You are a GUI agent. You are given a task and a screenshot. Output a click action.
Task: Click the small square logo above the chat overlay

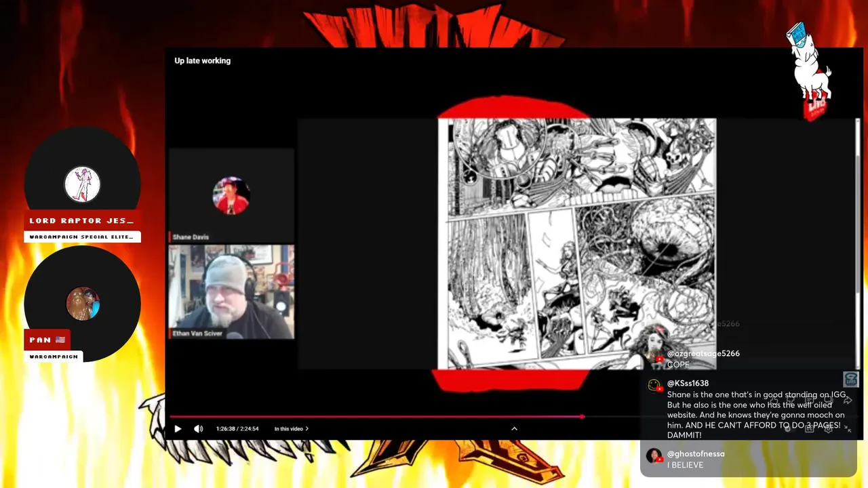click(x=851, y=379)
